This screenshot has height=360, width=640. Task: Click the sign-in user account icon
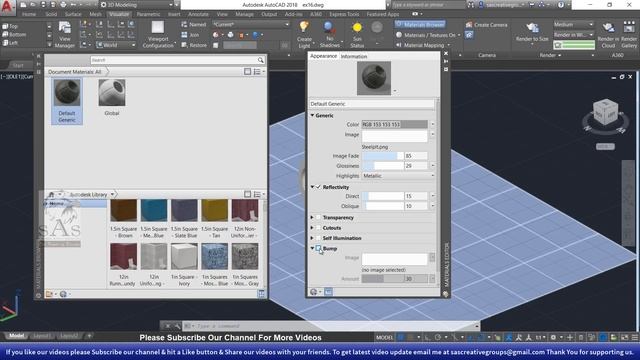click(482, 5)
